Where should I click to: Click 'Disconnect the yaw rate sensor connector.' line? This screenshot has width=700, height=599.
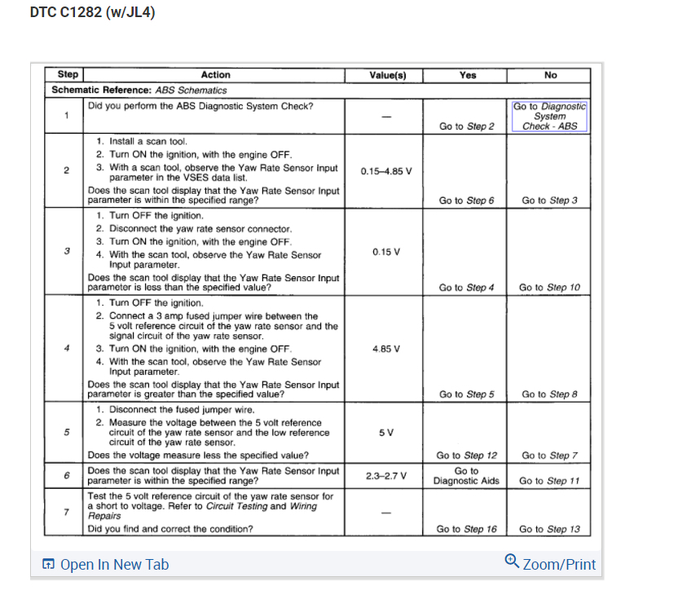point(200,228)
